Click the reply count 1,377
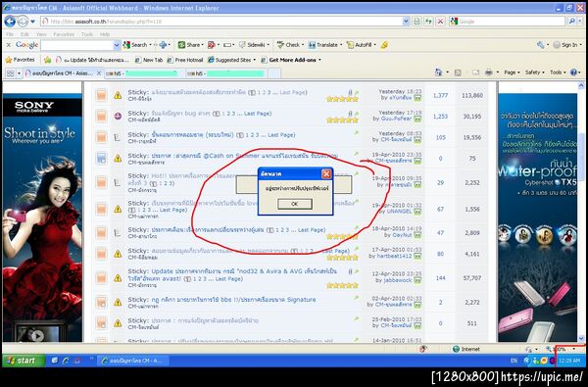 tap(440, 95)
